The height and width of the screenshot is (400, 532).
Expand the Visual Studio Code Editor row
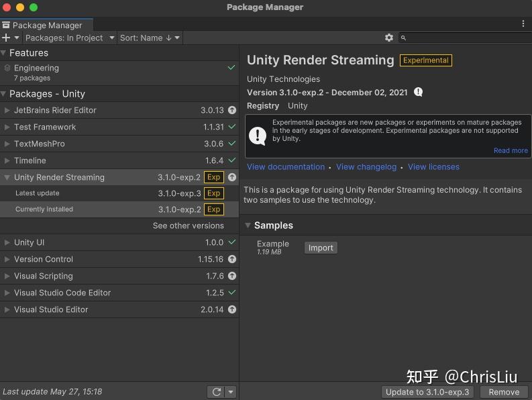pyautogui.click(x=7, y=293)
